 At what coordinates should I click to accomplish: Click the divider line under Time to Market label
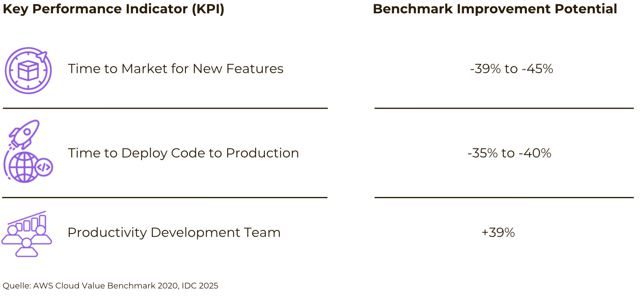pyautogui.click(x=165, y=108)
